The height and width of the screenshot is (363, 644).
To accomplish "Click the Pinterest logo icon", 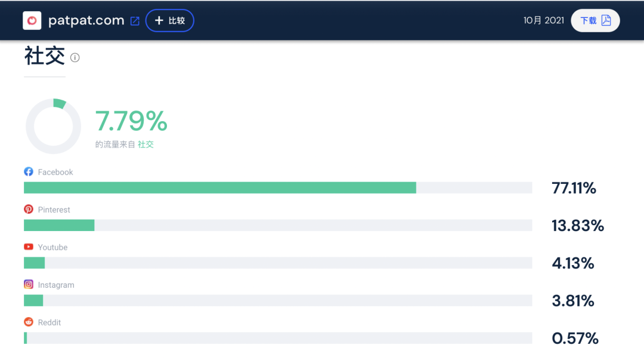I will pos(29,210).
